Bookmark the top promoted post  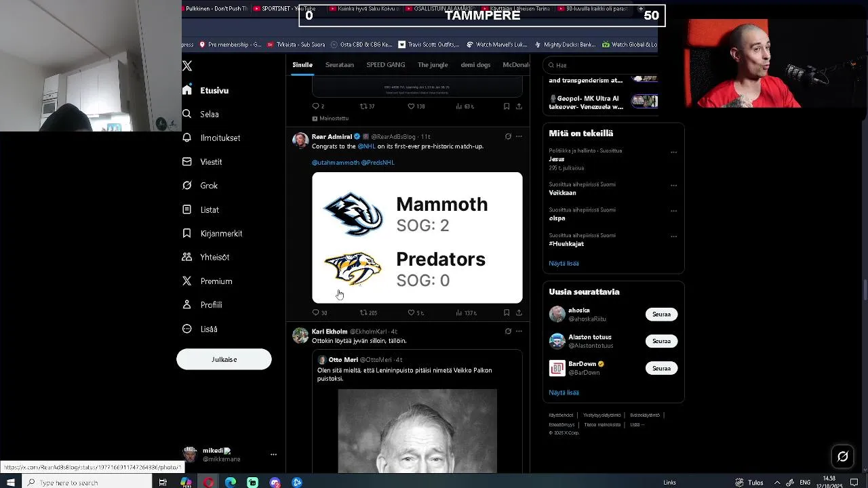tap(507, 106)
